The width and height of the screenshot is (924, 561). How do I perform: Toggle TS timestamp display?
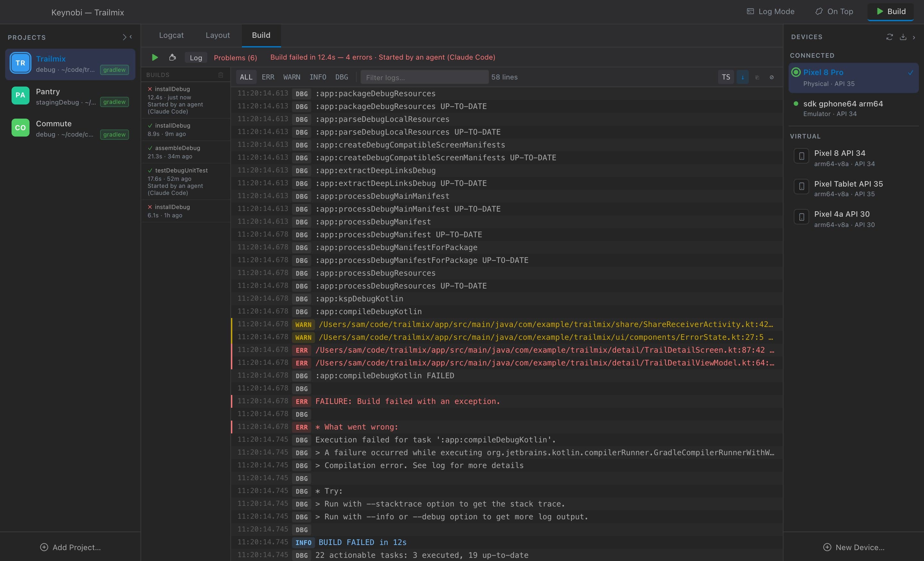[726, 77]
